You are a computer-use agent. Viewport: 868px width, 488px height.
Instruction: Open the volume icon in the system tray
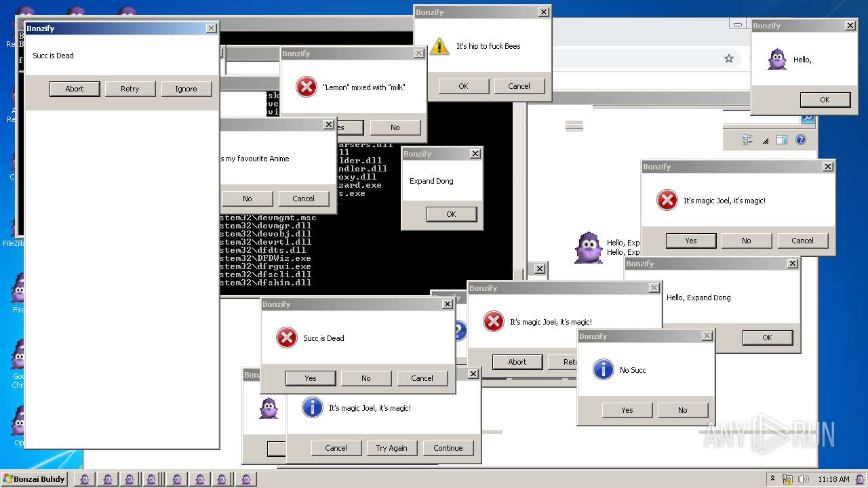pos(803,479)
